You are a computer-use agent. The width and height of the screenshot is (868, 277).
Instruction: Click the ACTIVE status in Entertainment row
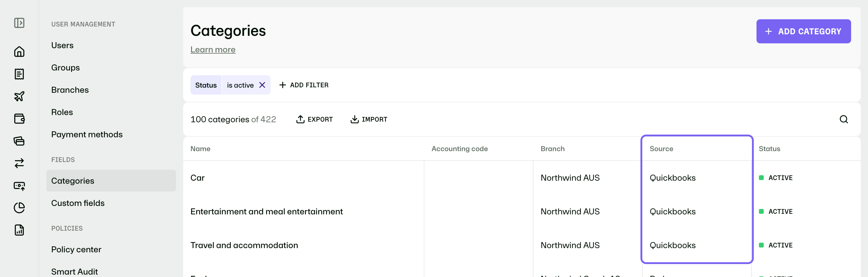point(775,211)
